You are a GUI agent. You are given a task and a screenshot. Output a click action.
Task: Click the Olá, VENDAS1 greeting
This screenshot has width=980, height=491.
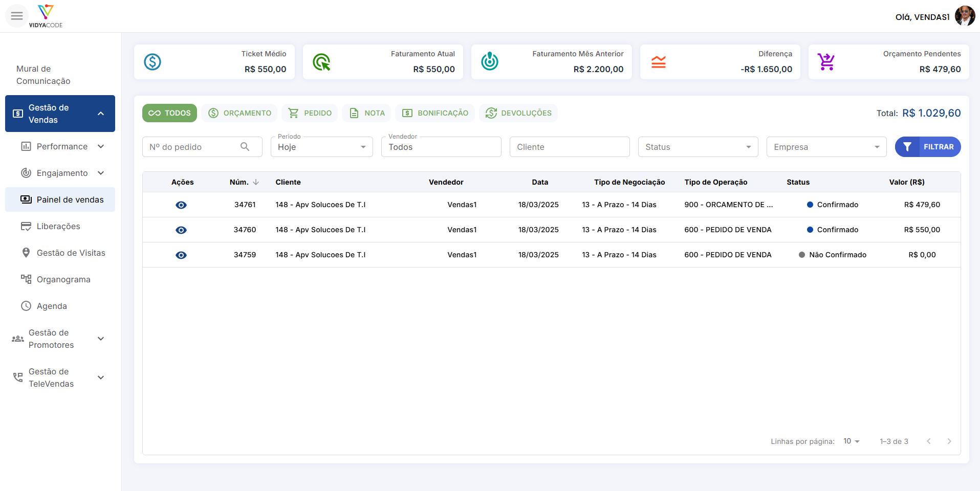(922, 17)
